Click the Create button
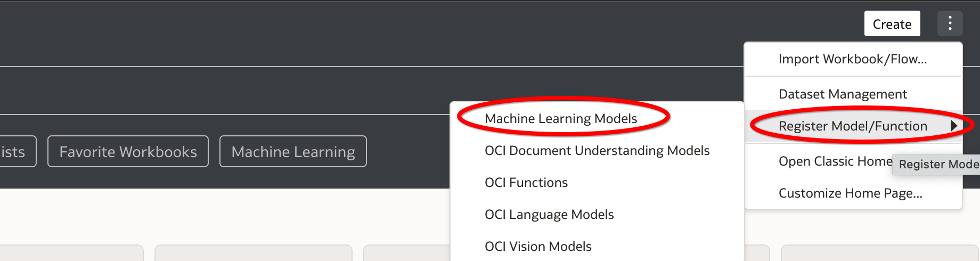Image resolution: width=980 pixels, height=261 pixels. (892, 24)
